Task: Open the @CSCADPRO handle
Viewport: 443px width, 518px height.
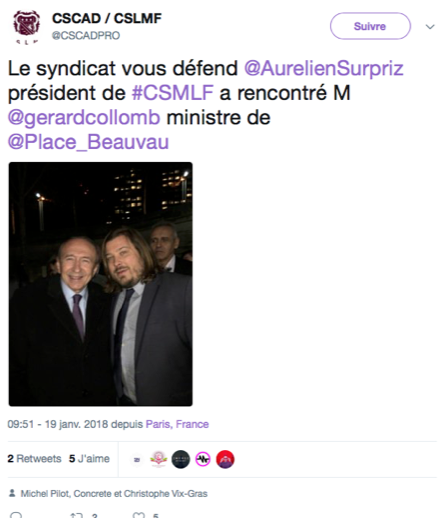Action: coord(86,35)
